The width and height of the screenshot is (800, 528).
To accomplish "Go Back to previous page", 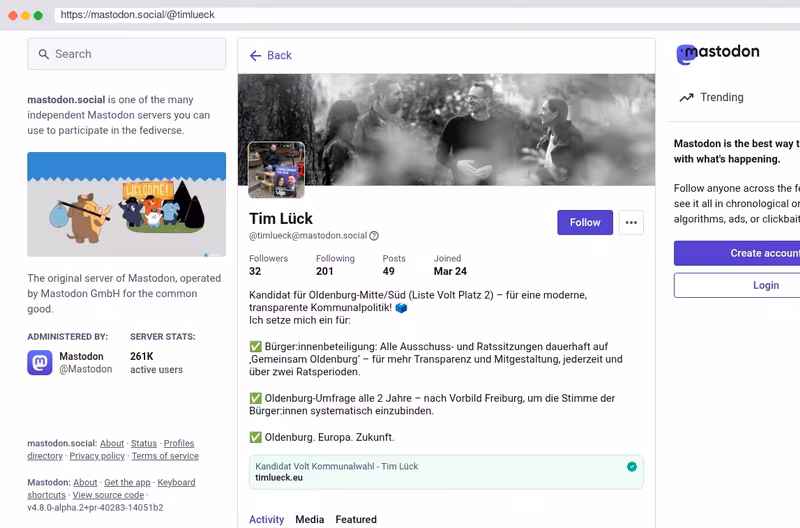I will point(270,56).
